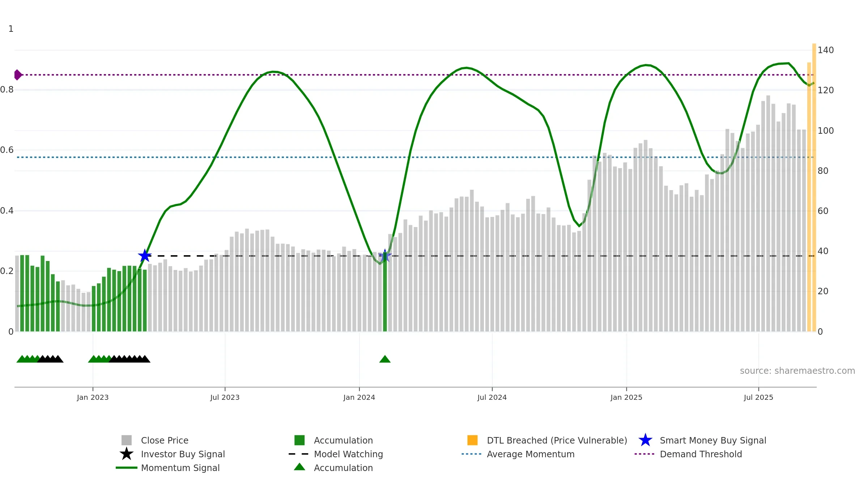Toggle the Average Momentum legend entry
This screenshot has width=868, height=488.
(518, 454)
